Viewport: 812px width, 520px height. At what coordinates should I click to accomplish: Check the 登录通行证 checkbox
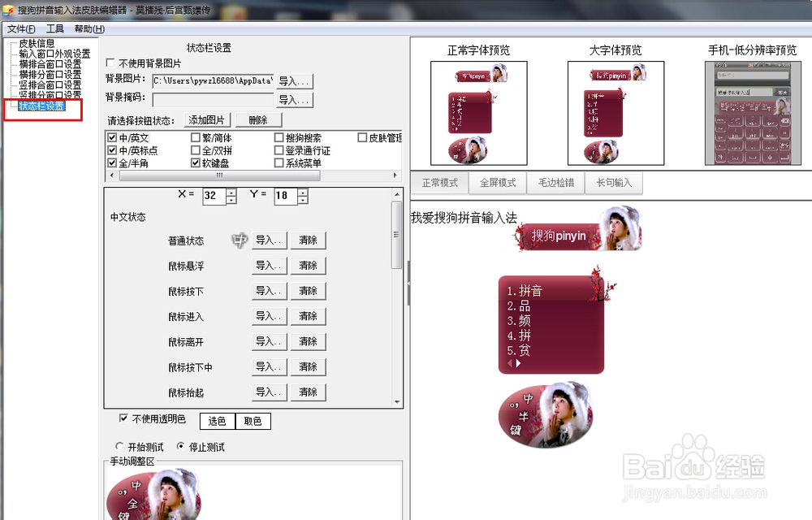tap(279, 150)
